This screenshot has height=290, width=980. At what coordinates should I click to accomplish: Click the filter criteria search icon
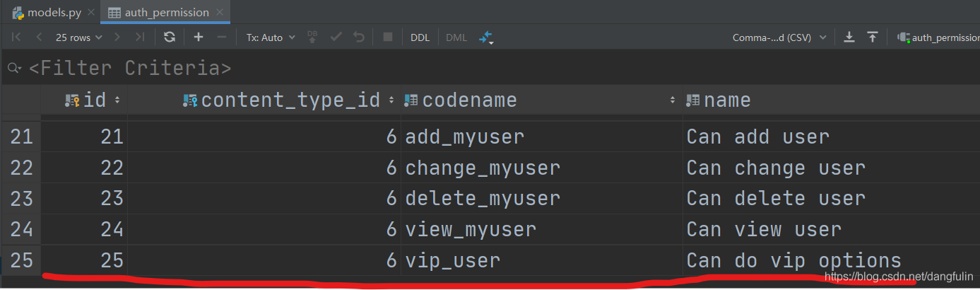(x=14, y=69)
